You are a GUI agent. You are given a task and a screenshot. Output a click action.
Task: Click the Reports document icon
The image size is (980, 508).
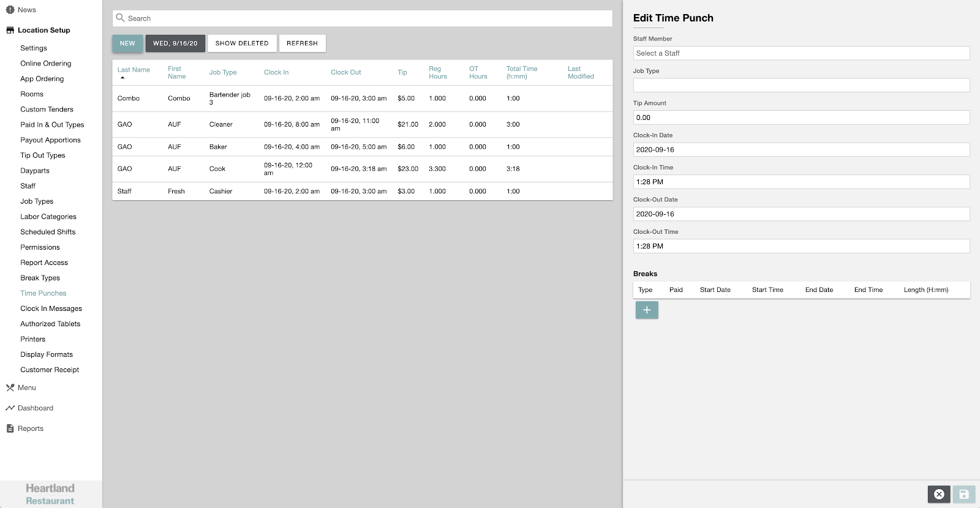coord(10,428)
